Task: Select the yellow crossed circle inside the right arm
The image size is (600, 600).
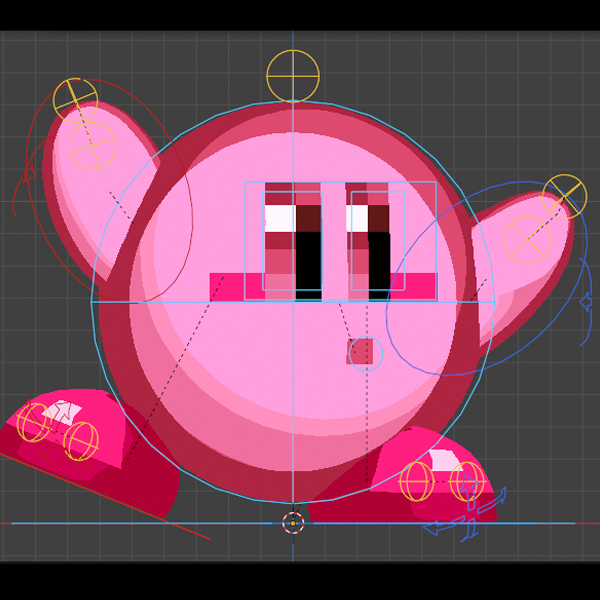Action: [x=527, y=240]
